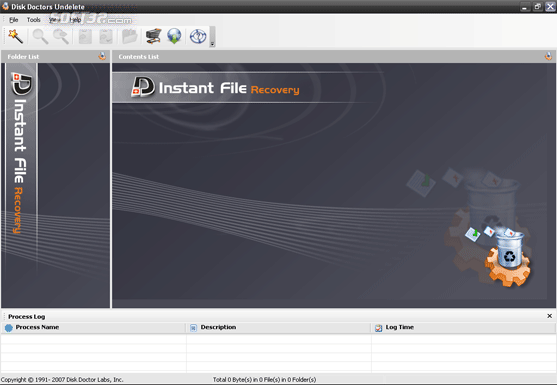
Task: Click the Folder List header icon
Action: tap(102, 56)
